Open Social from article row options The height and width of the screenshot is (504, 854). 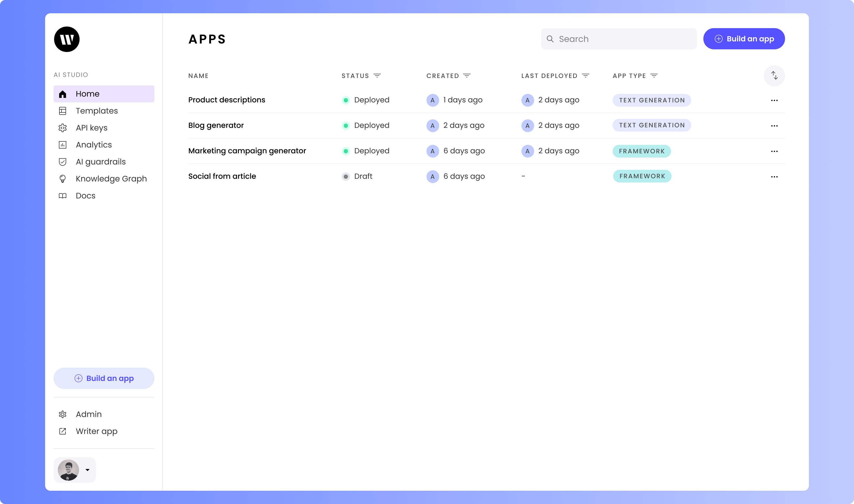(774, 177)
